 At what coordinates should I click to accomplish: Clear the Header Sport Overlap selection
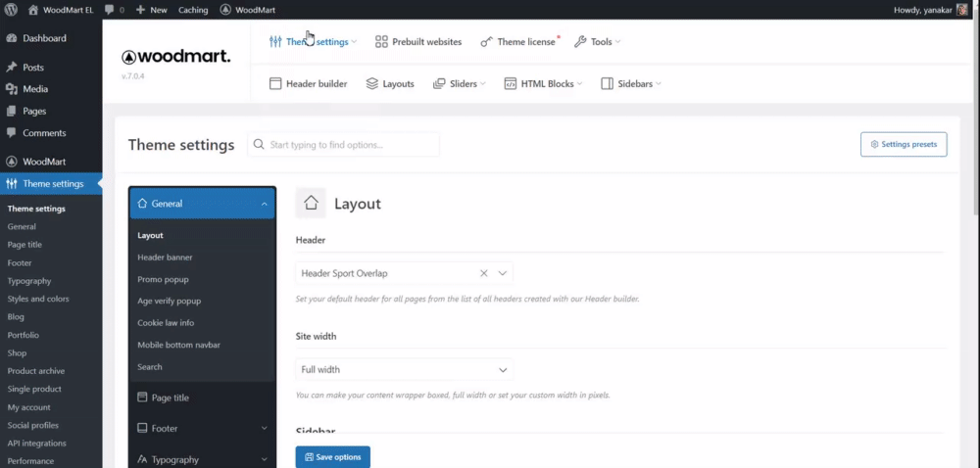click(x=484, y=273)
